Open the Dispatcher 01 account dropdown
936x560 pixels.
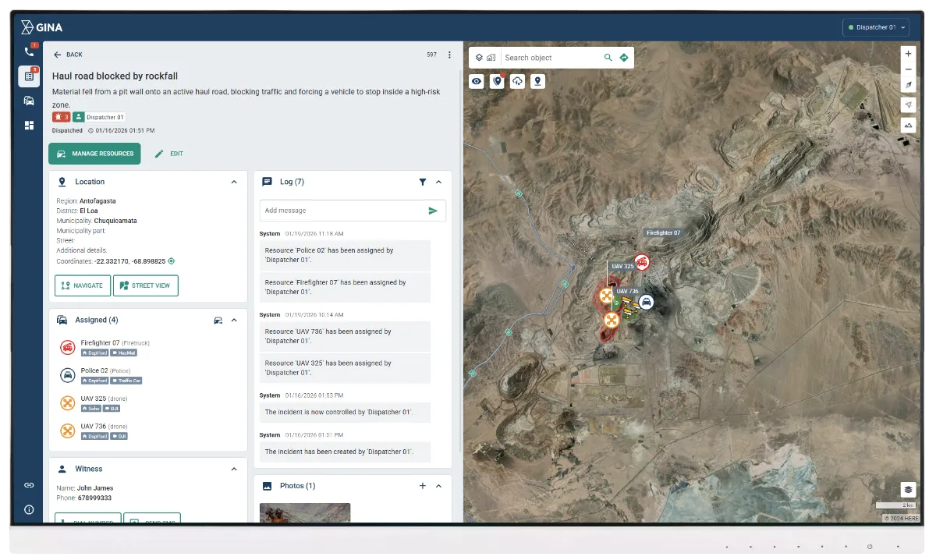coord(875,27)
